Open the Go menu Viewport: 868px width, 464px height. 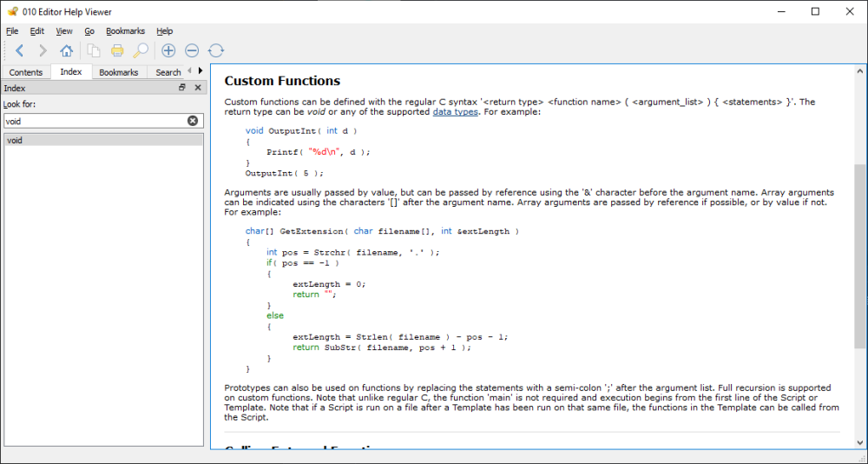coord(89,31)
